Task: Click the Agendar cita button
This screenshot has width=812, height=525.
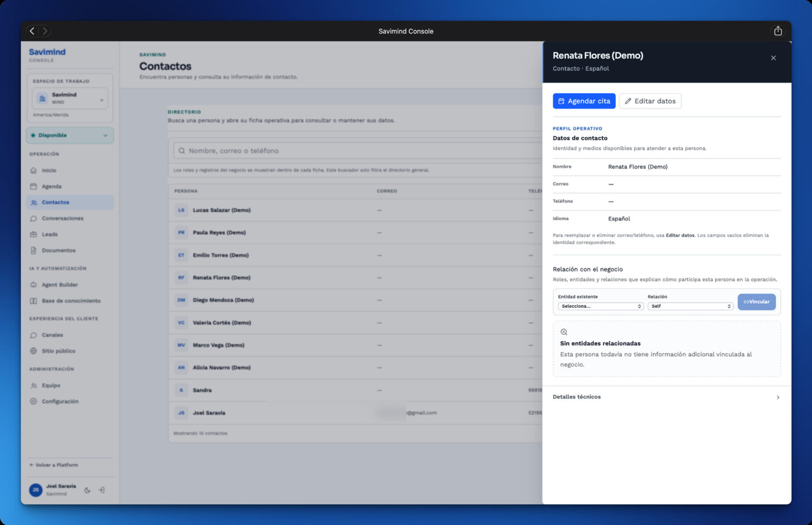Action: pos(584,101)
